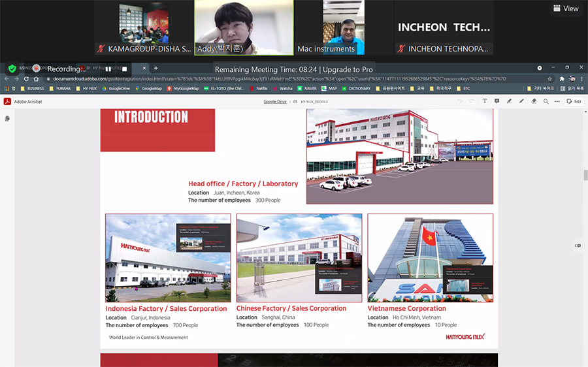Open the Apps shortcut in bookmarks bar
Screen dimensions: 588x367
(x=10, y=88)
